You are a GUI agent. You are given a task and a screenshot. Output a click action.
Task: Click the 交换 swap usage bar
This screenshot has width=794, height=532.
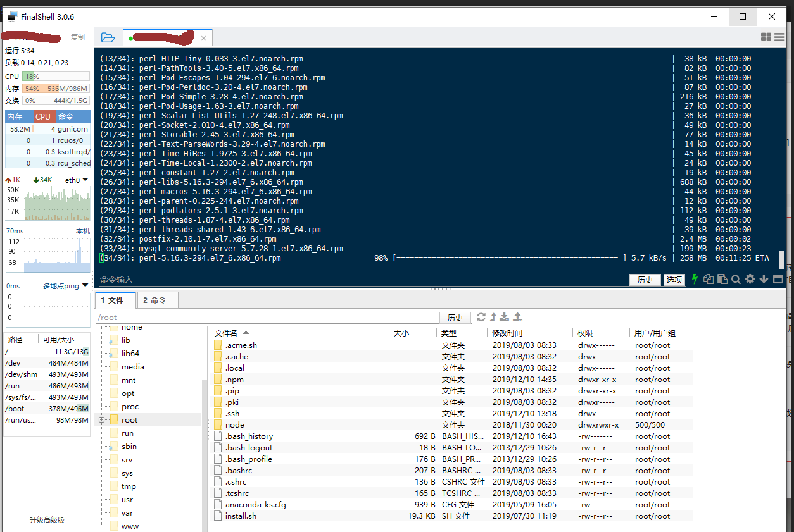[56, 101]
